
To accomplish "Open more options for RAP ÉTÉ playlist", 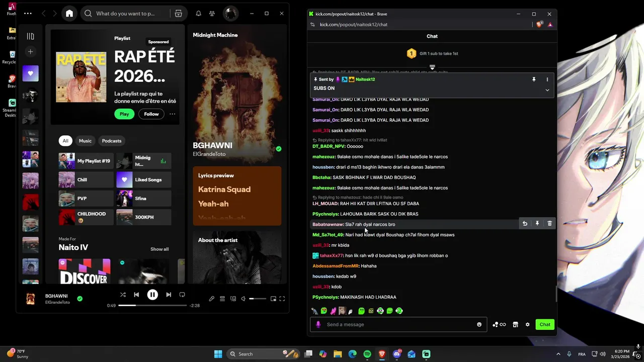I will tap(172, 114).
